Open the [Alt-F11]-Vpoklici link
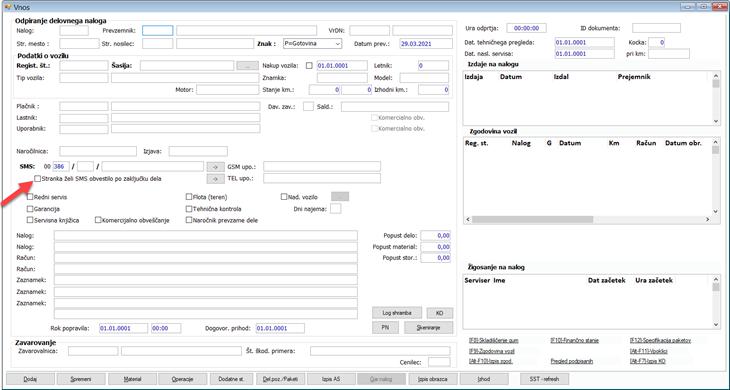 (x=648, y=351)
